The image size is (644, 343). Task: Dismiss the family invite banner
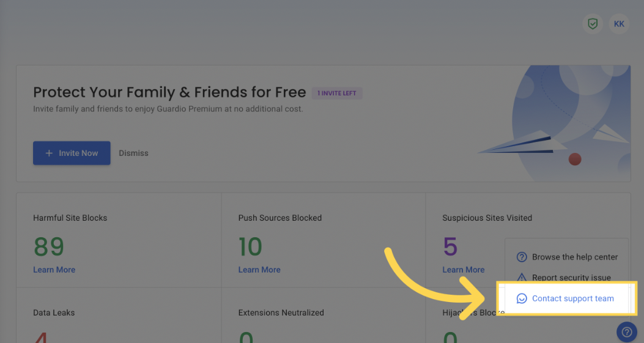click(133, 153)
